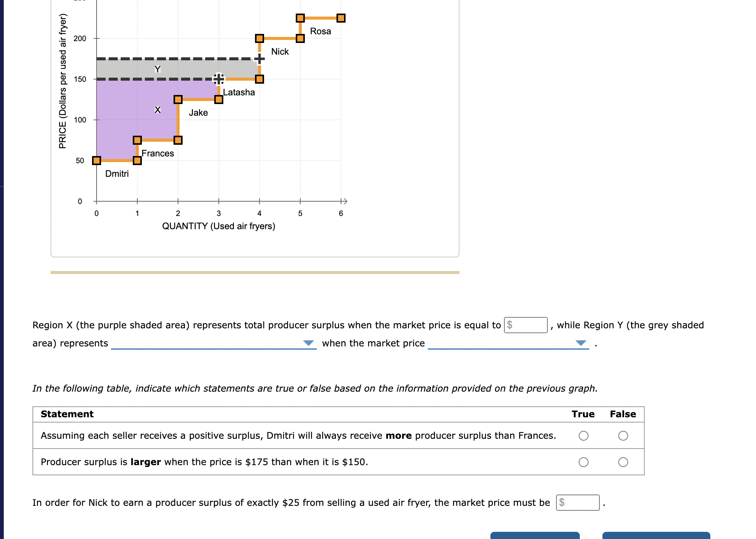Screen dimensions: 756x539
Task: Select True for larger producer surplus statement
Action: click(583, 462)
